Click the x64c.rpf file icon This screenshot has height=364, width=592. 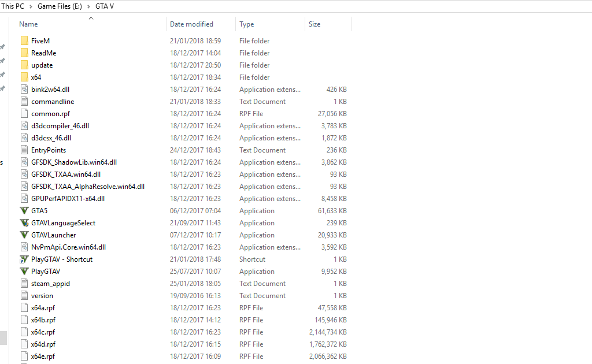coord(24,332)
